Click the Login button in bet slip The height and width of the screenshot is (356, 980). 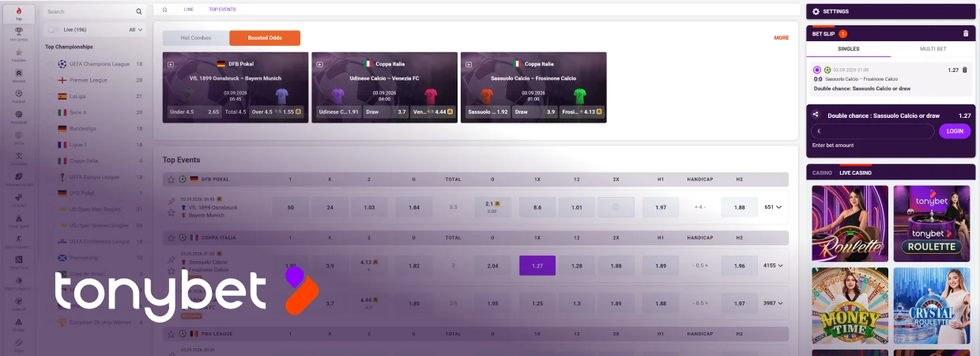pos(955,131)
